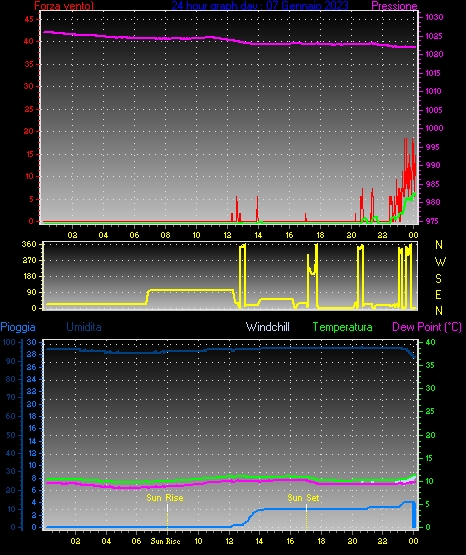
Task: Click the Temperatura legend label
Action: tap(342, 327)
